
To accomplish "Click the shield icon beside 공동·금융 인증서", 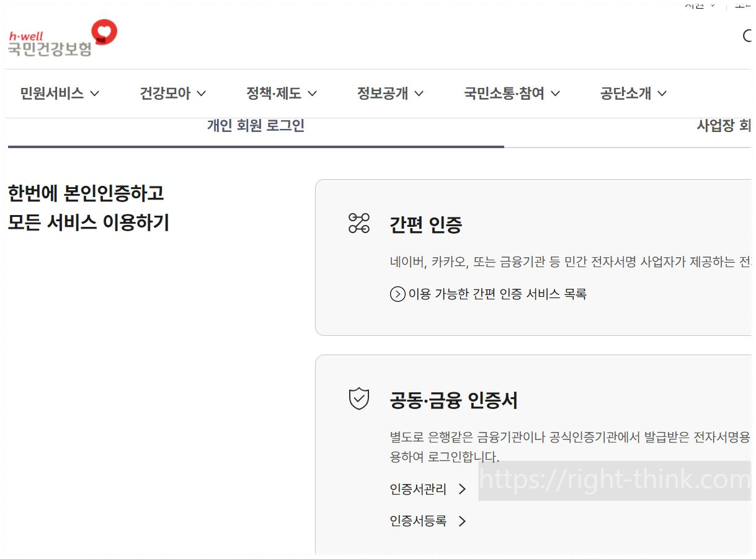I will click(x=358, y=400).
